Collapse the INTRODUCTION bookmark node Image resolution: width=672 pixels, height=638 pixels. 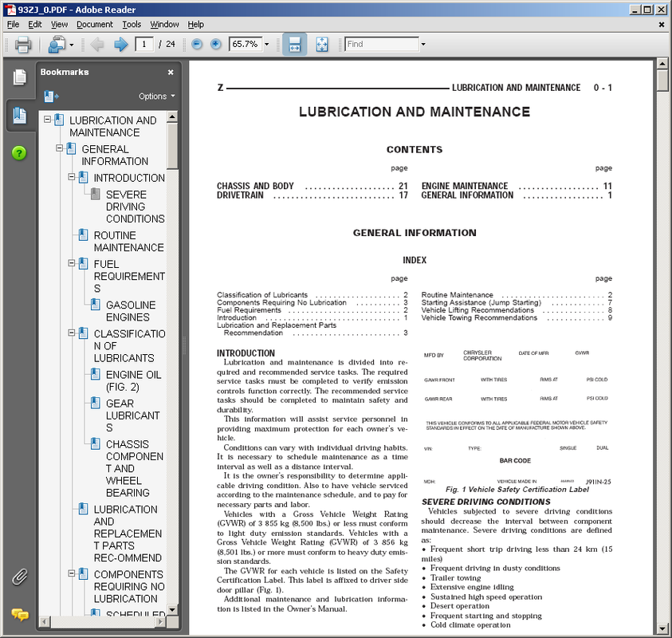click(x=72, y=177)
